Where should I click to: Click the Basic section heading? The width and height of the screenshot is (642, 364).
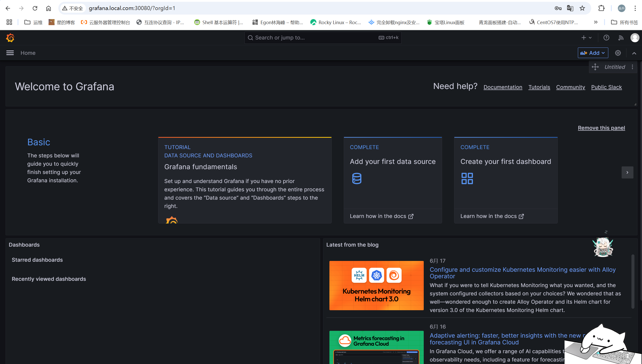pyautogui.click(x=39, y=142)
